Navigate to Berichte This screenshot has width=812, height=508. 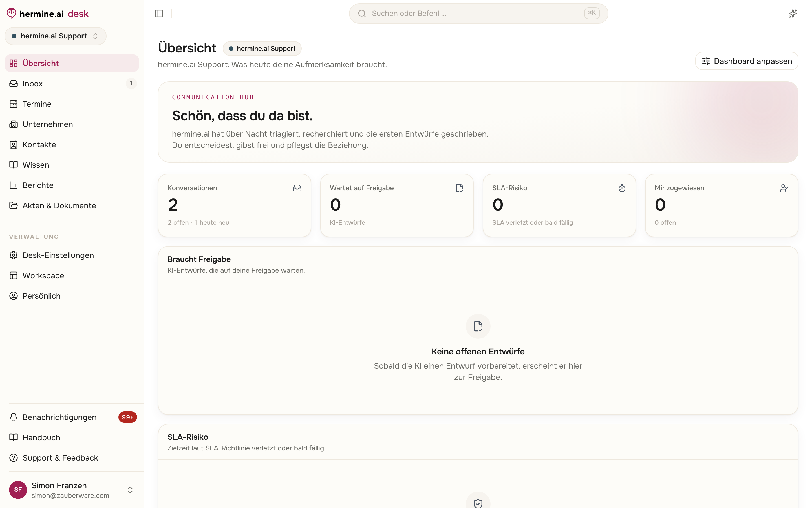pos(72,185)
